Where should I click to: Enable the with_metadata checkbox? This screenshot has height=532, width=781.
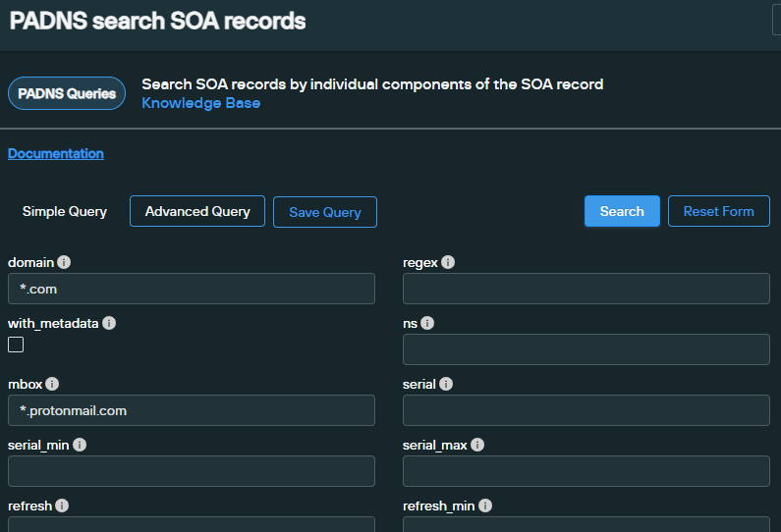[x=16, y=345]
